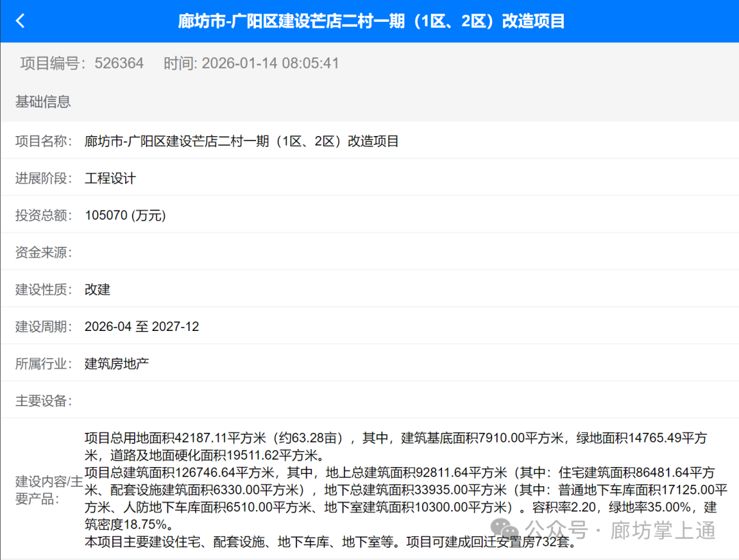Click the 基础信息 section heading
This screenshot has width=739, height=560.
tap(43, 102)
